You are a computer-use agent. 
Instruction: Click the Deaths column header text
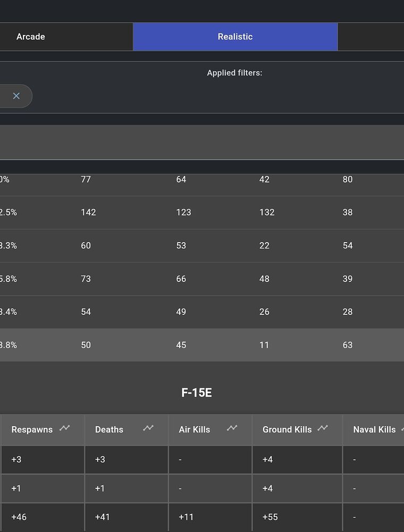point(109,430)
